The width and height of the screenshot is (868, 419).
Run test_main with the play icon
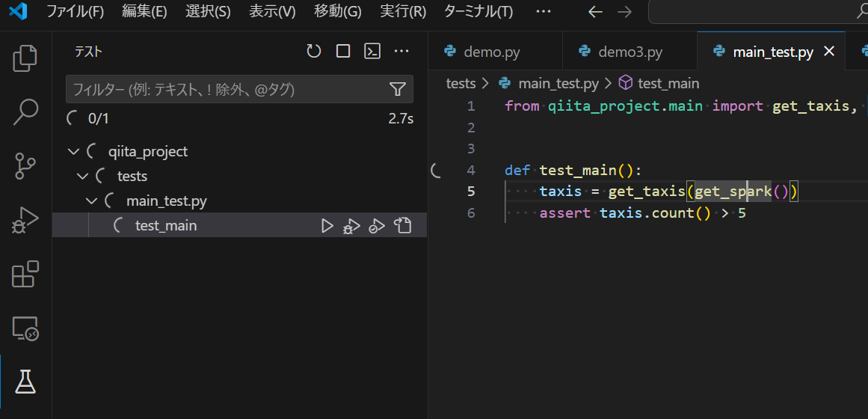coord(327,225)
